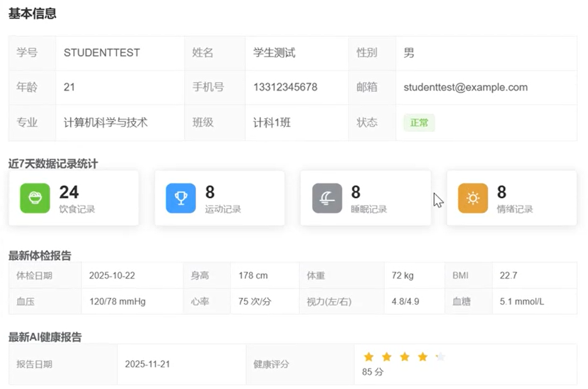
Task: Select the student email studenttest@example.com
Action: (466, 87)
